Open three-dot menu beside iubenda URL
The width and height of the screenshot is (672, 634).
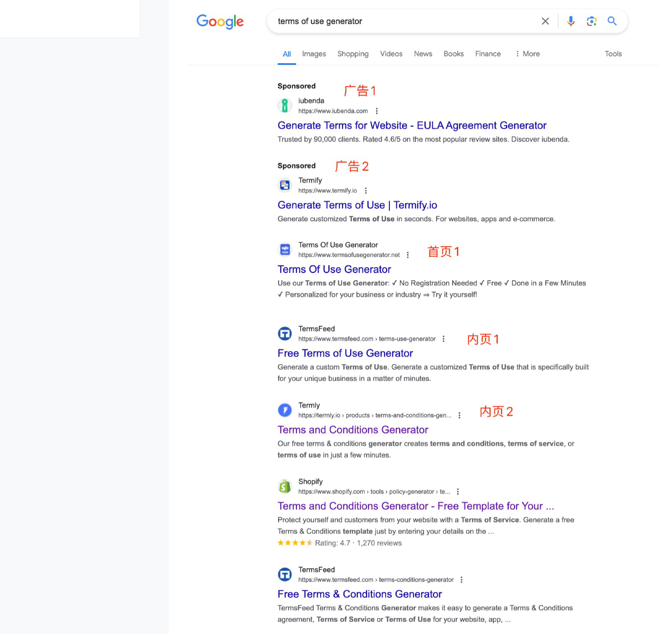(x=376, y=111)
